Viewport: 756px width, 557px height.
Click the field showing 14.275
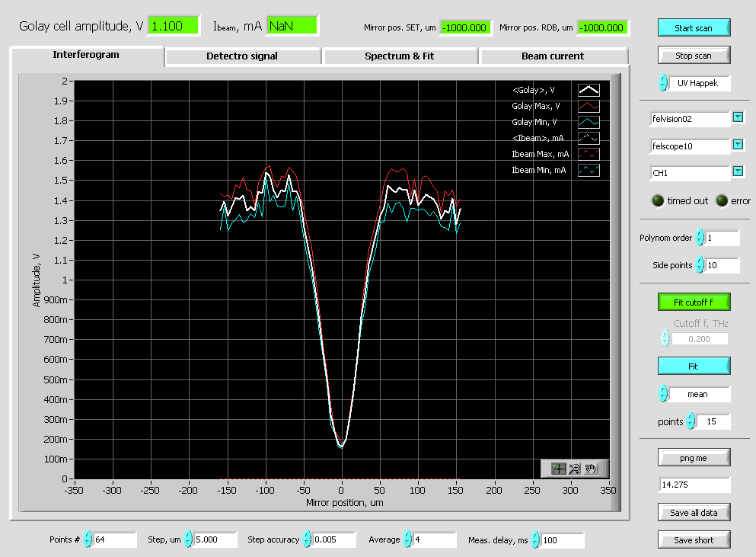(695, 485)
